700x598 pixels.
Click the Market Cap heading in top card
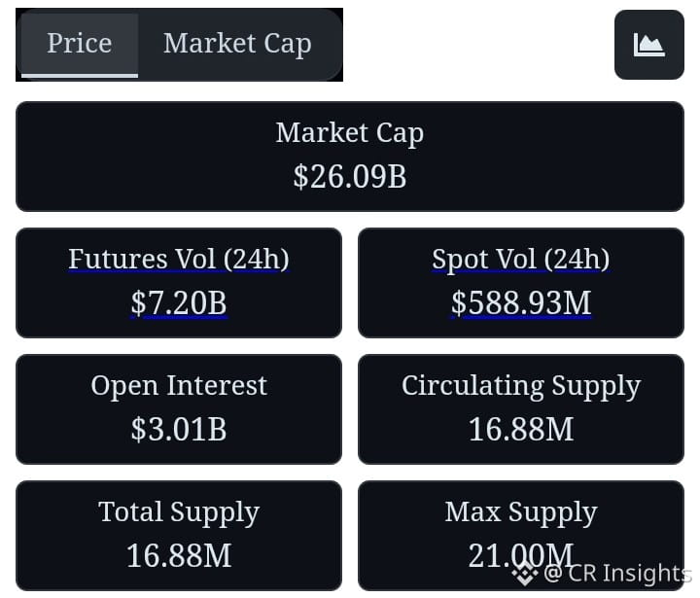point(350,133)
